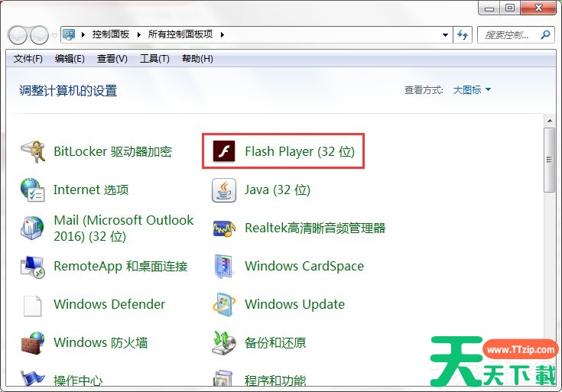Open 备份和还原 link
The image size is (562, 392).
[275, 343]
